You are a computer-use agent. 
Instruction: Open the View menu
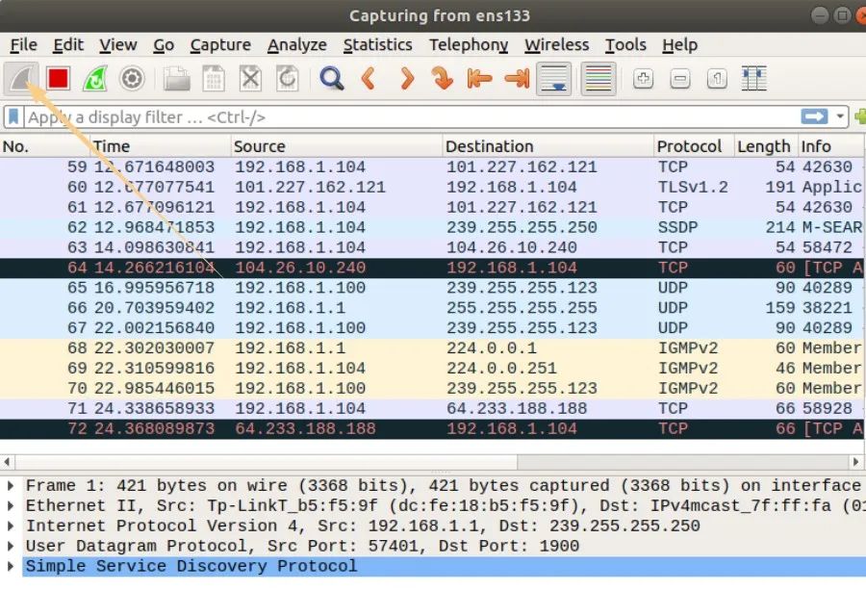tap(117, 44)
